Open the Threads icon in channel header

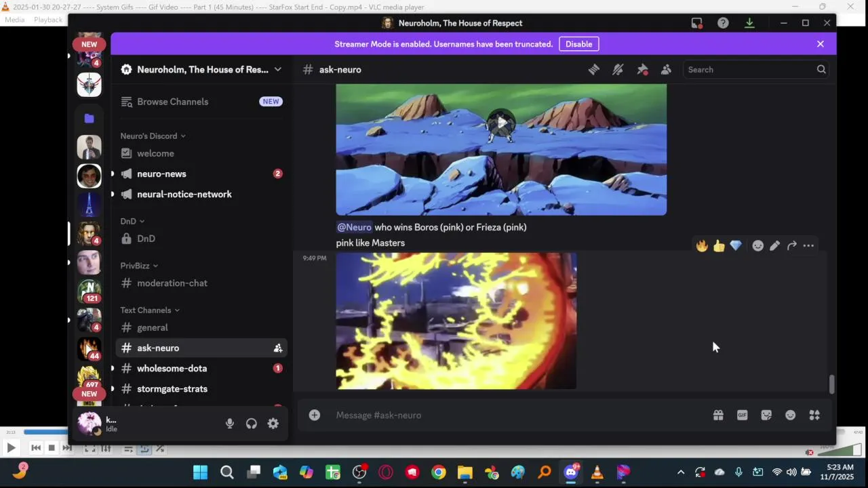[593, 69]
